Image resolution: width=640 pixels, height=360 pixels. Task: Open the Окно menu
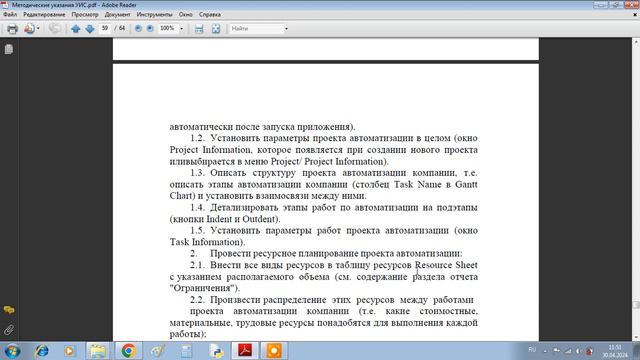click(x=185, y=14)
